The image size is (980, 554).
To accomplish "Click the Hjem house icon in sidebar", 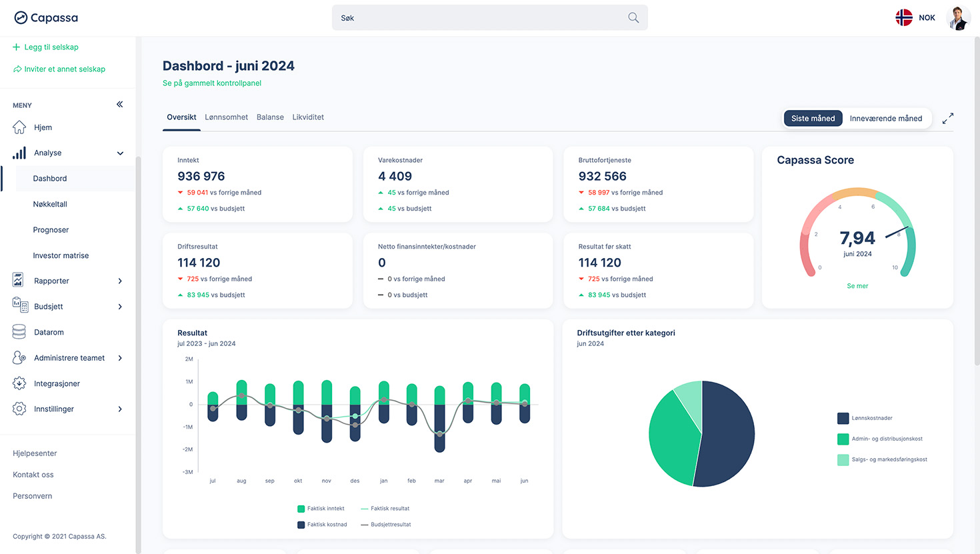I will click(19, 127).
